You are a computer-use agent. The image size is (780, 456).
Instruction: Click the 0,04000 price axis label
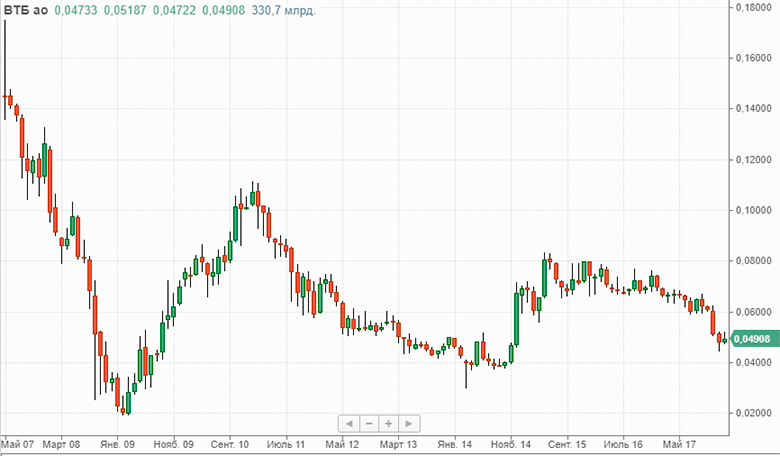754,363
